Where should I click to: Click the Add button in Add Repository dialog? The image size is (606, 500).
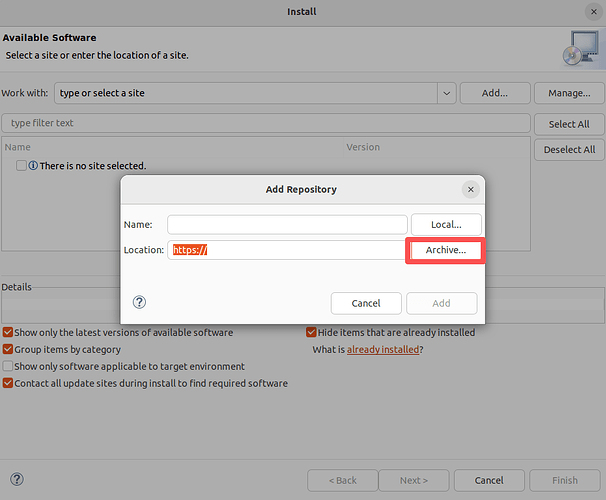441,303
